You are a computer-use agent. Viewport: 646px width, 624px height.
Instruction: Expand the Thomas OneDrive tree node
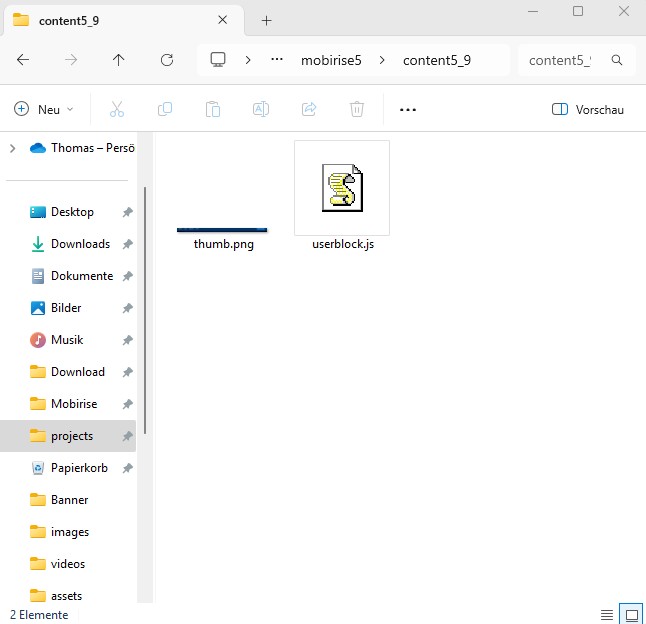click(12, 148)
